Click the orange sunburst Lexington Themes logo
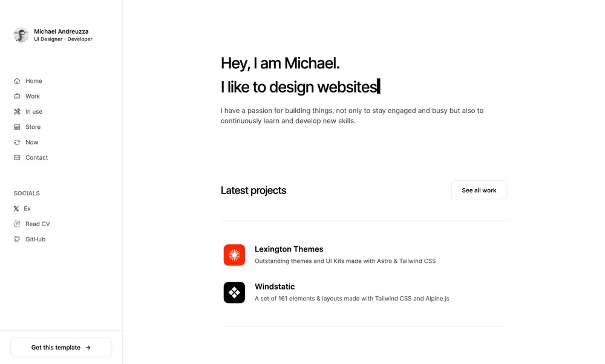605x364 pixels. click(234, 255)
